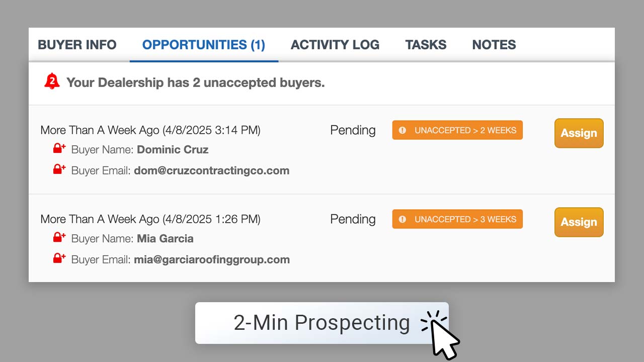Click the Unaccepted > 3 Weeks badge

click(x=457, y=219)
